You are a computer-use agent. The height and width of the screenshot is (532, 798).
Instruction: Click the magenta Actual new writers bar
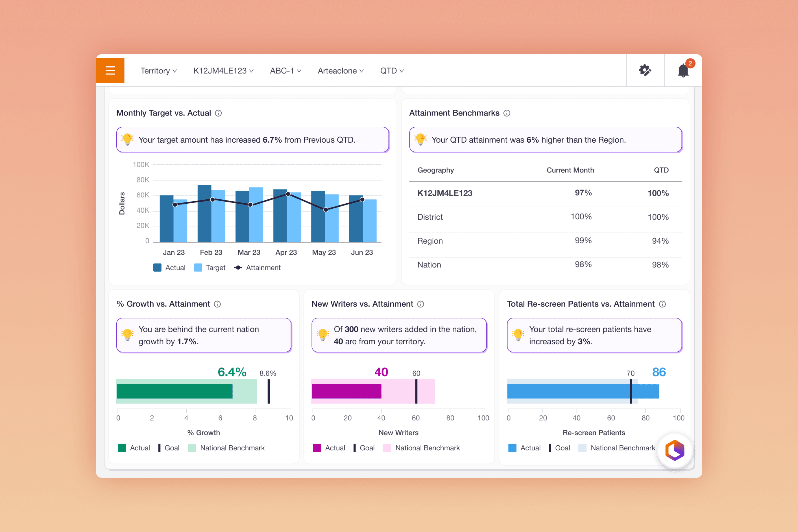pos(346,391)
